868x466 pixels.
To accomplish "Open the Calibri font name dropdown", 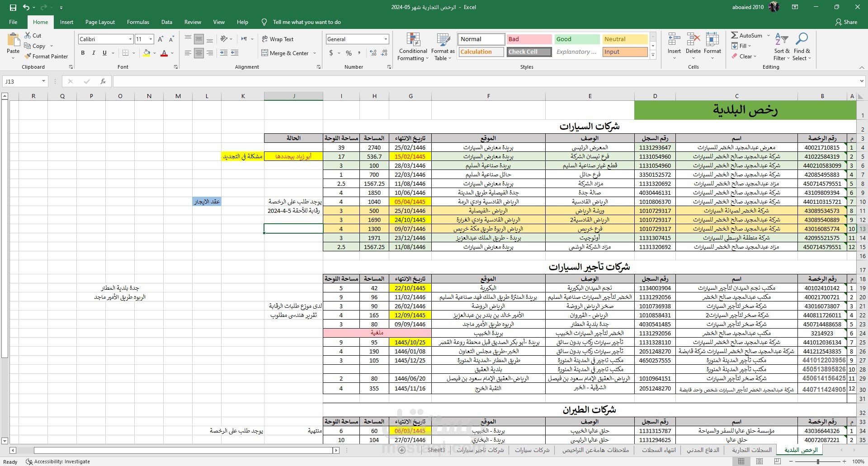I will (x=130, y=39).
